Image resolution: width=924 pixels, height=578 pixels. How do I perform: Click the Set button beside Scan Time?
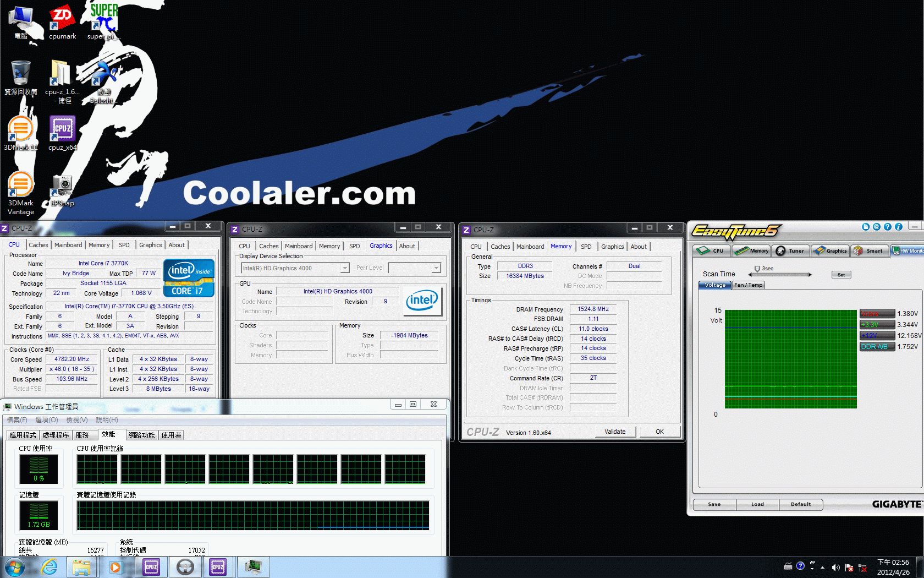pos(841,275)
